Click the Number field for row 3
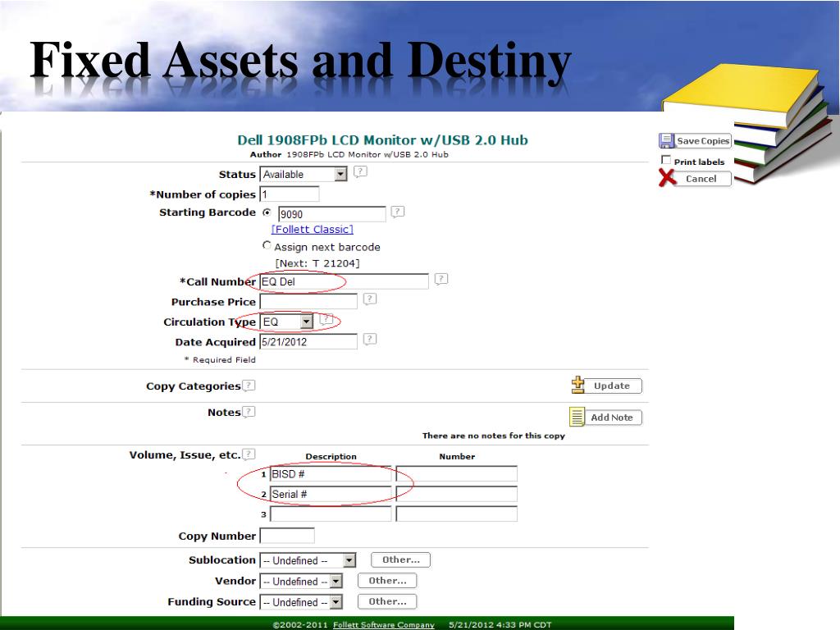840x630 pixels. [x=456, y=514]
